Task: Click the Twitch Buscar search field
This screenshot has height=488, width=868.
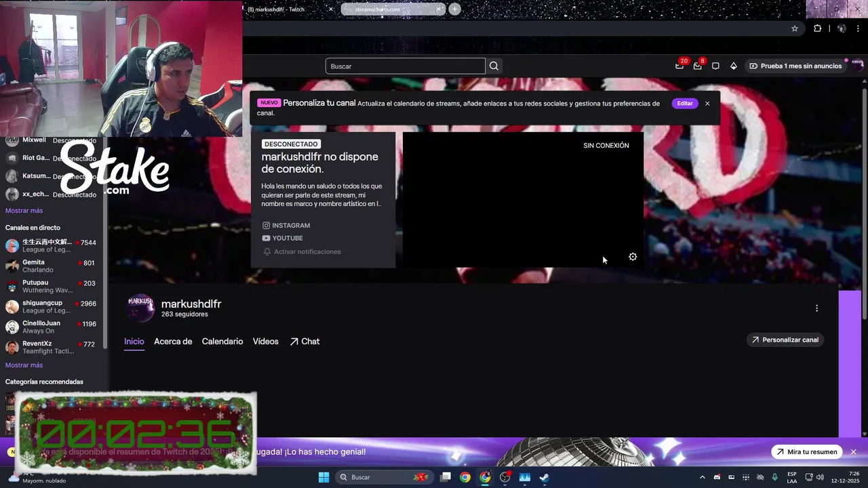Action: [405, 66]
